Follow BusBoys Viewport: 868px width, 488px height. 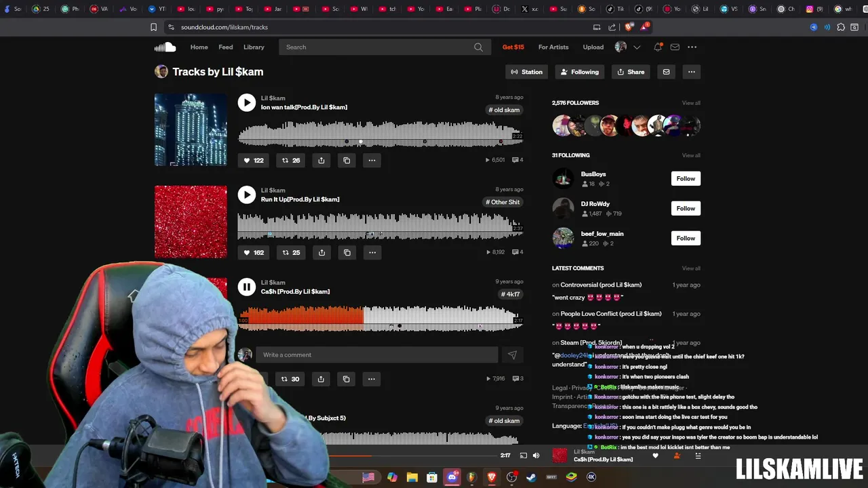point(686,178)
